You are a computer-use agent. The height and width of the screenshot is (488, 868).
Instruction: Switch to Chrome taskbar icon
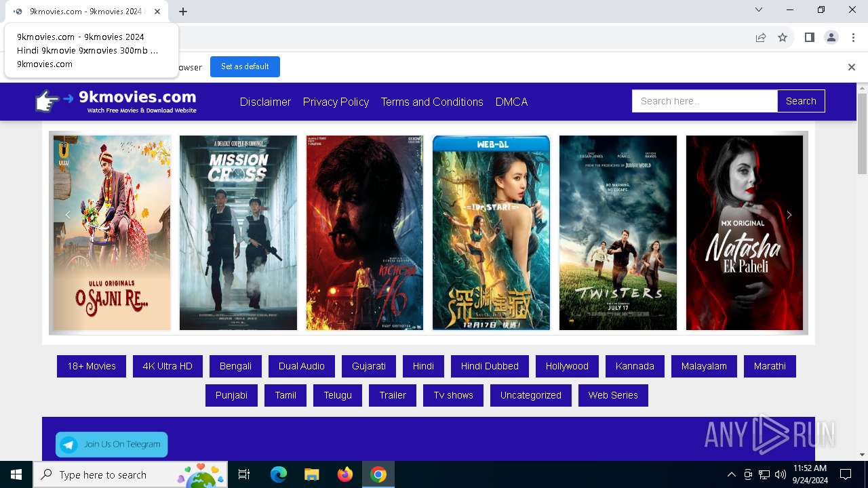point(378,474)
